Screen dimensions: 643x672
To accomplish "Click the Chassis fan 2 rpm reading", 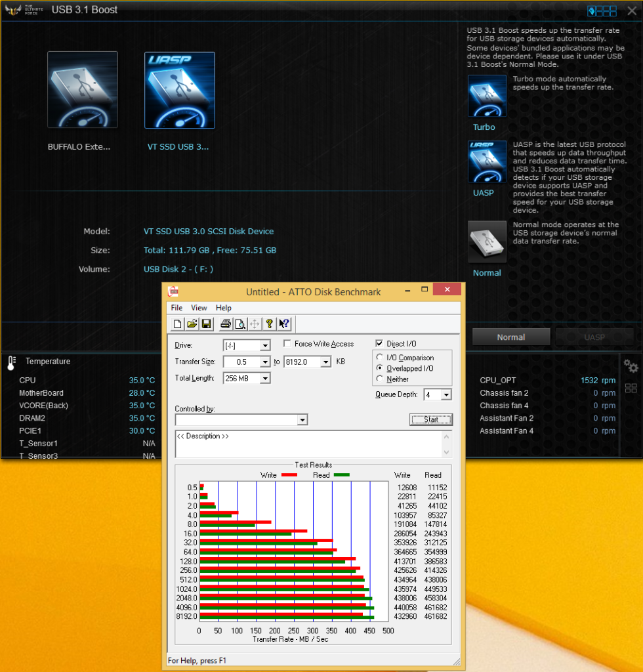I will click(x=604, y=393).
